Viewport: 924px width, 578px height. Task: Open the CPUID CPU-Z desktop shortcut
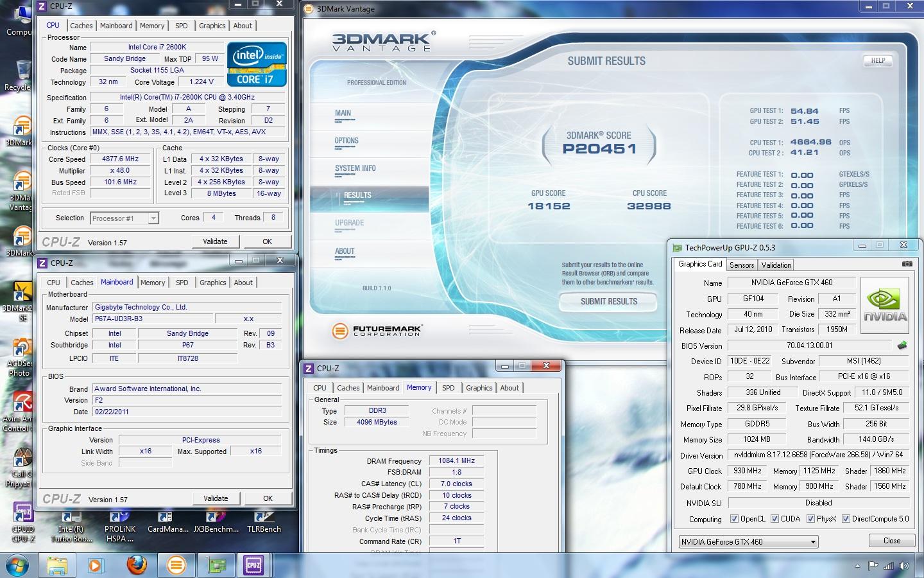[23, 523]
